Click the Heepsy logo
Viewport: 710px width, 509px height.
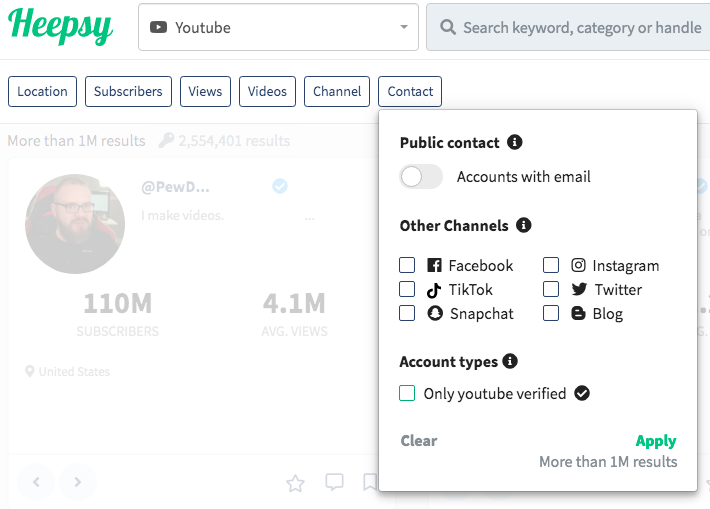click(x=60, y=26)
